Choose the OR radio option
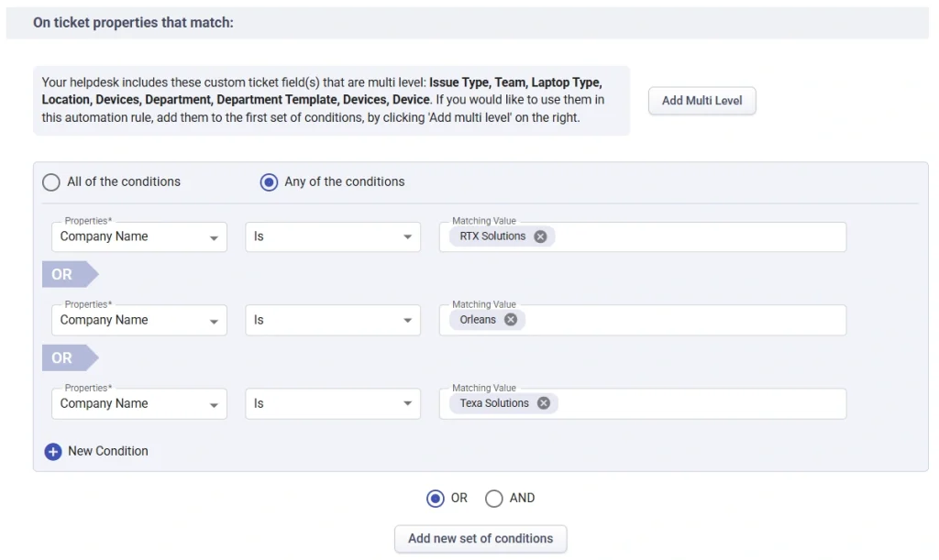Image resolution: width=939 pixels, height=560 pixels. pos(436,499)
